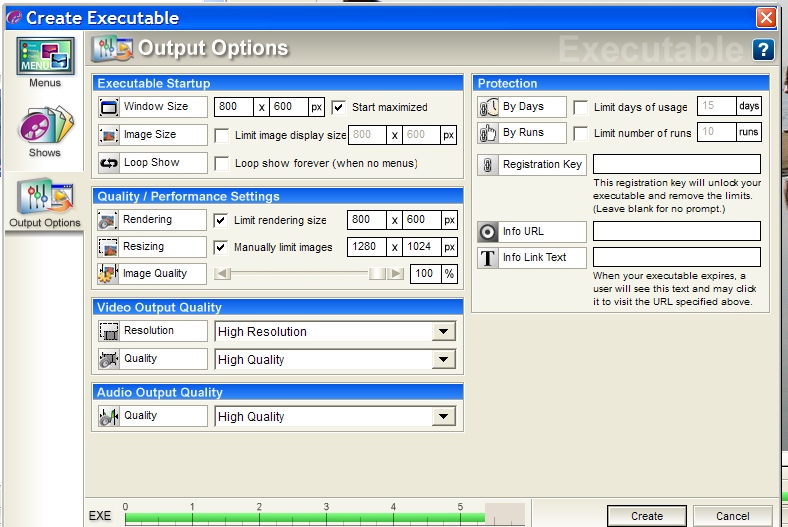Click the Registration Key lock icon
This screenshot has height=527, width=788.
click(x=489, y=165)
